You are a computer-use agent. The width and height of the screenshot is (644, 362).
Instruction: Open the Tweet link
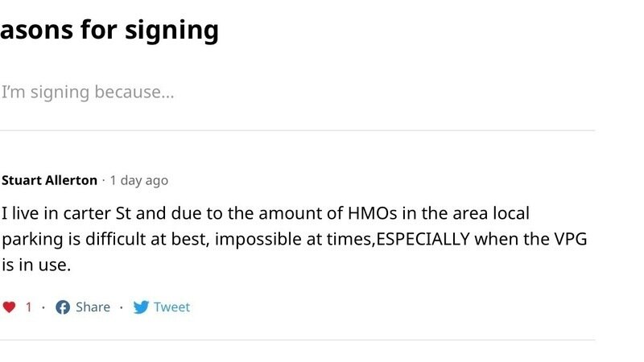171,307
